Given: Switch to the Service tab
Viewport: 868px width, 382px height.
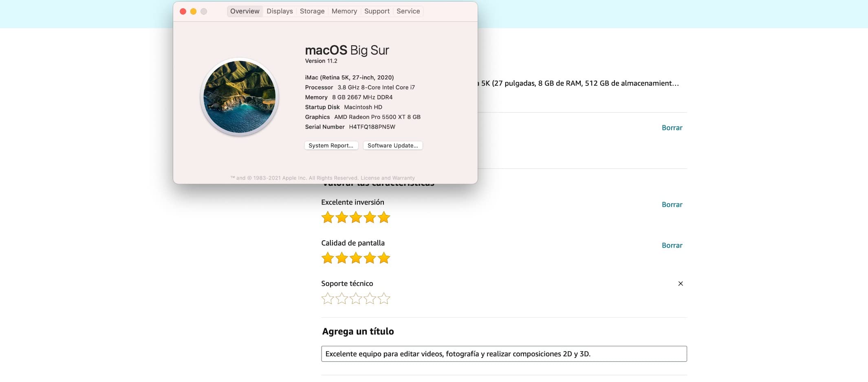Looking at the screenshot, I should [408, 11].
